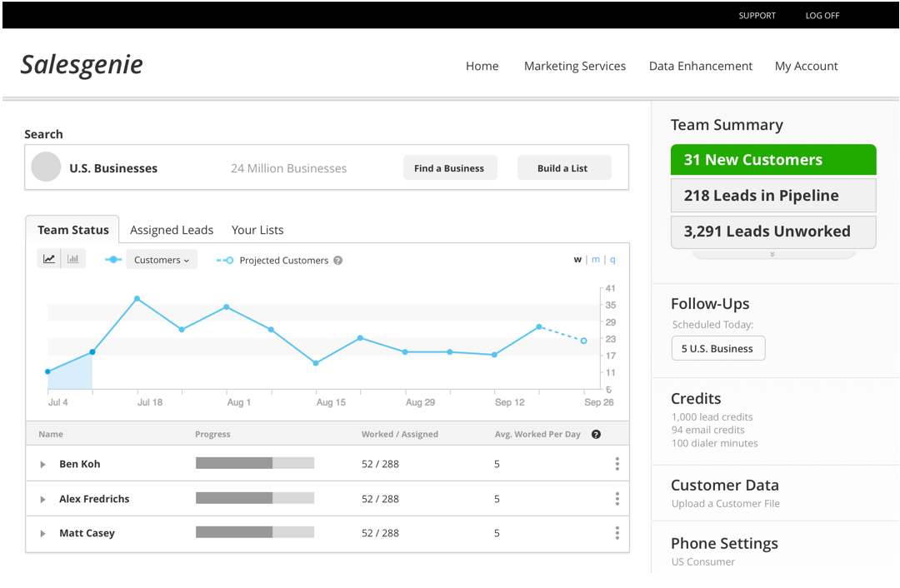The height and width of the screenshot is (588, 900).
Task: Open options menu for Alex Fredrichs row
Action: pos(617,499)
